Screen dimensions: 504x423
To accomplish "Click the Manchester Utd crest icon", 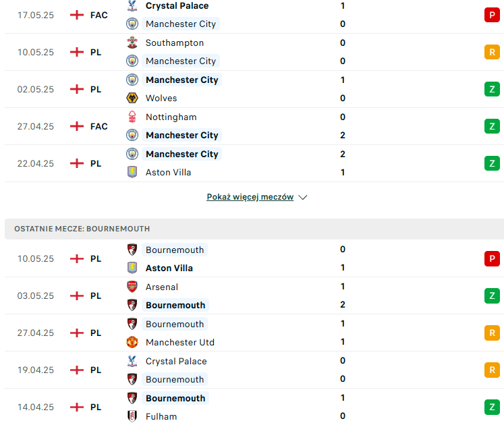I will pos(132,342).
